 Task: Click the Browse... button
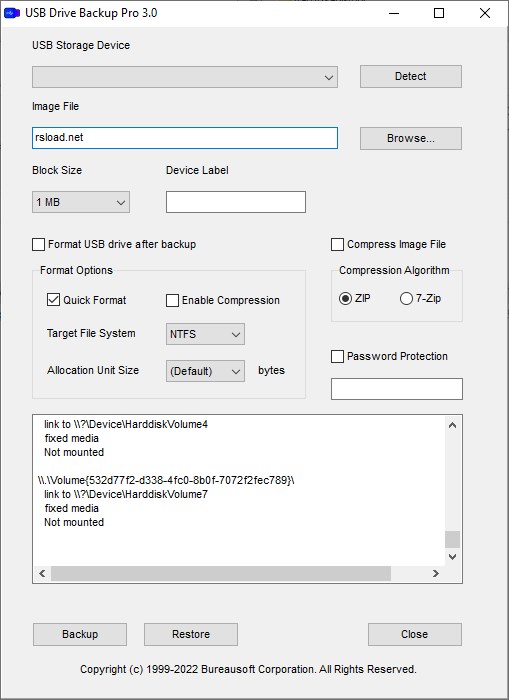click(411, 138)
